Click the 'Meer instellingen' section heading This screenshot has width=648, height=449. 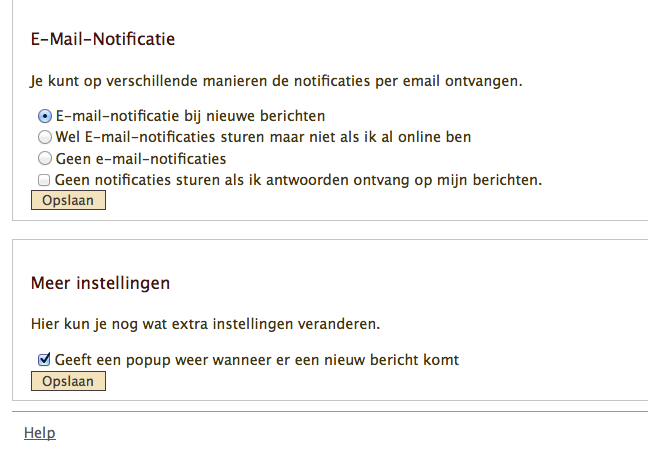[100, 283]
